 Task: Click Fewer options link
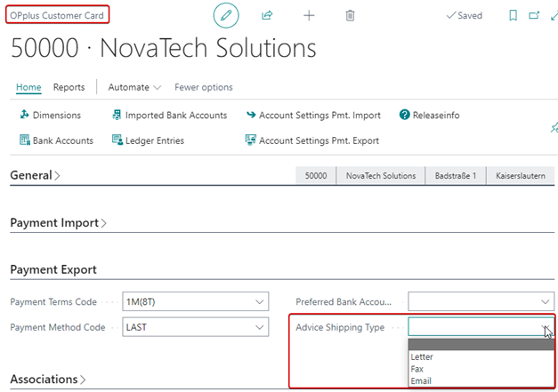point(203,87)
